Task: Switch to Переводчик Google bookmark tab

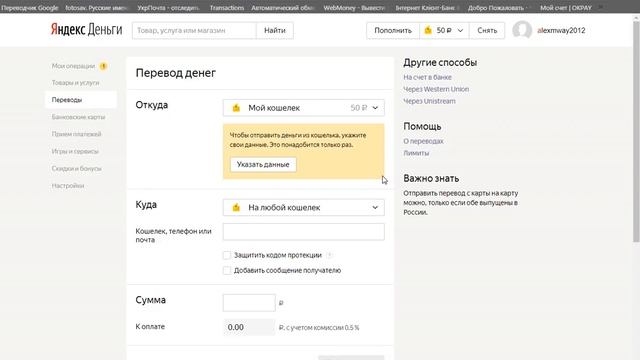Action: [x=29, y=7]
